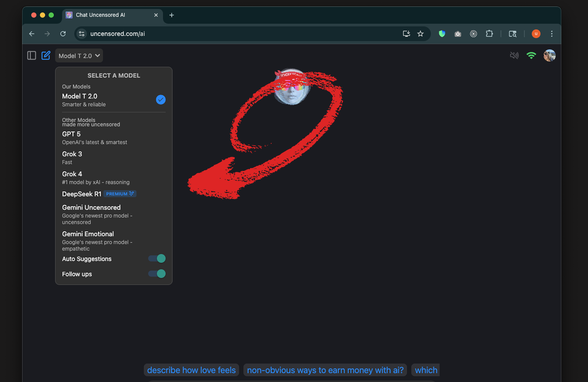This screenshot has height=382, width=588.
Task: Choose GPT 5 from the model list
Action: [94, 138]
